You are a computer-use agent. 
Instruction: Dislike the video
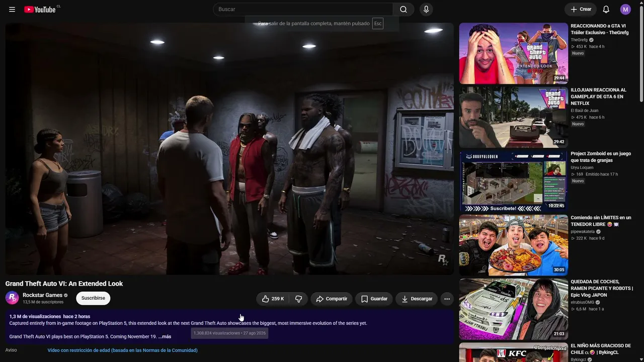pyautogui.click(x=298, y=299)
